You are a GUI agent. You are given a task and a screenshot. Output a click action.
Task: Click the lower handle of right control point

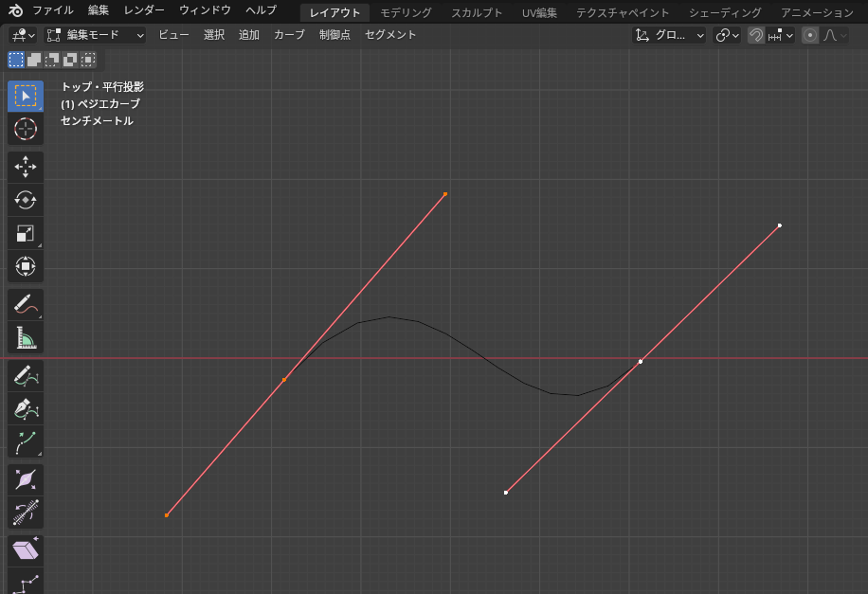click(506, 492)
